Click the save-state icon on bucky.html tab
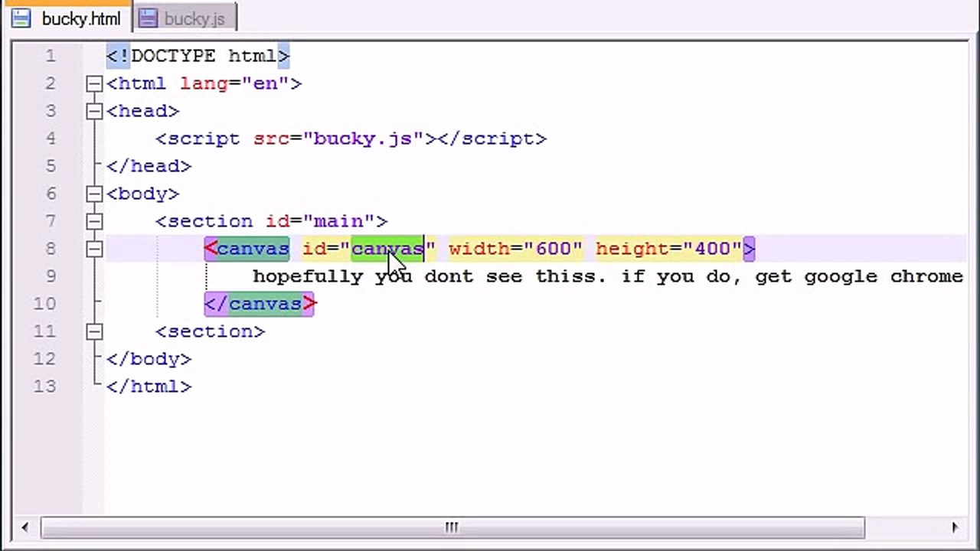Screen dimensions: 980x551 21,19
